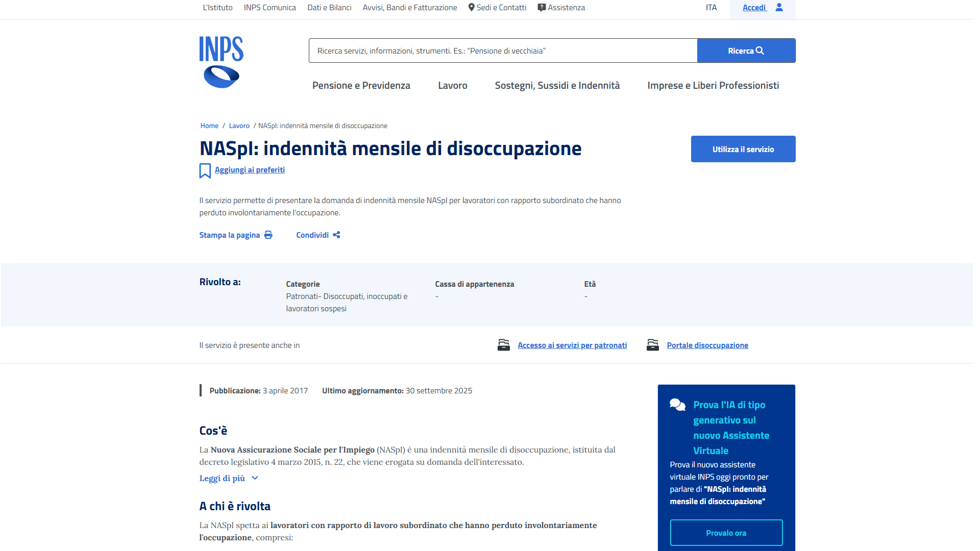Click the Categorie column label
980x551 pixels.
[x=303, y=284]
